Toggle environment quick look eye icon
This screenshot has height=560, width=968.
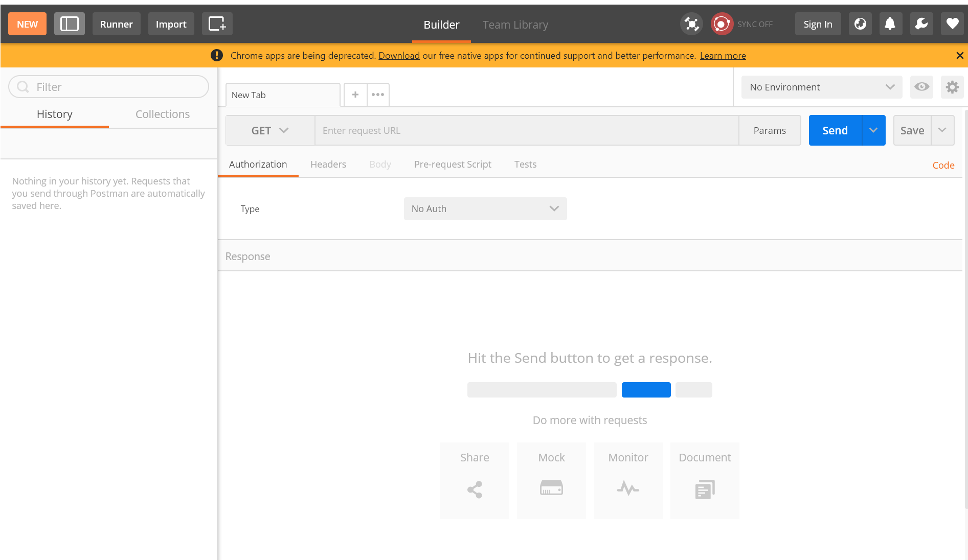pyautogui.click(x=921, y=87)
